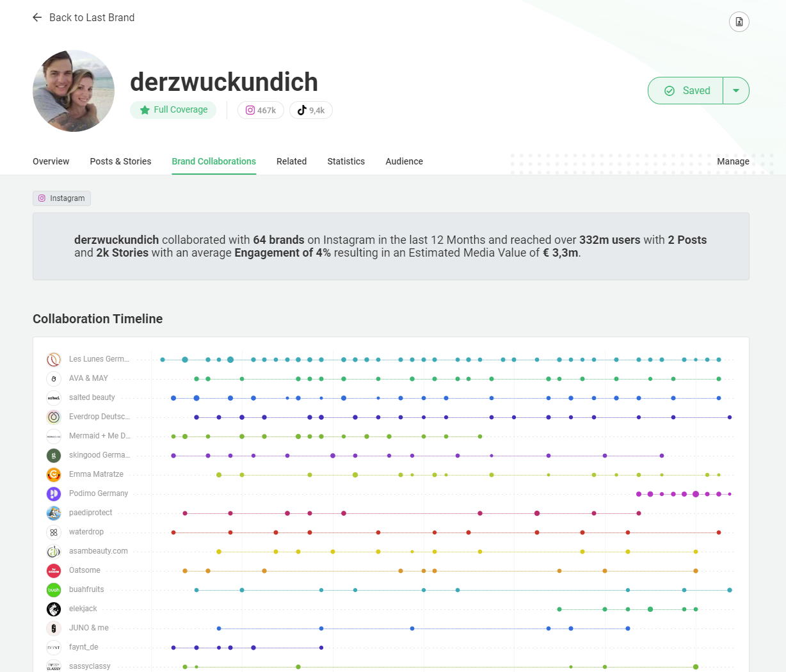Switch to the Posts & Stories tab
The height and width of the screenshot is (672, 786).
(x=120, y=161)
